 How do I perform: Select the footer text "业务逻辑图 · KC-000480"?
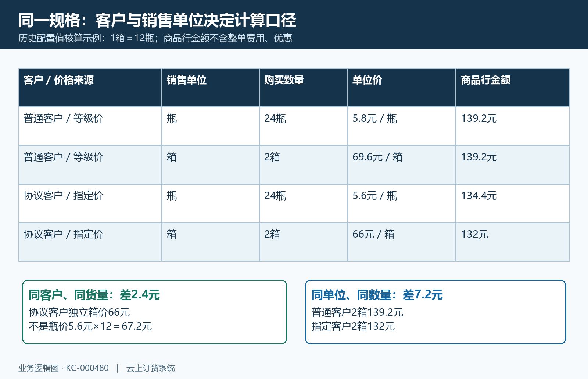pos(64,368)
